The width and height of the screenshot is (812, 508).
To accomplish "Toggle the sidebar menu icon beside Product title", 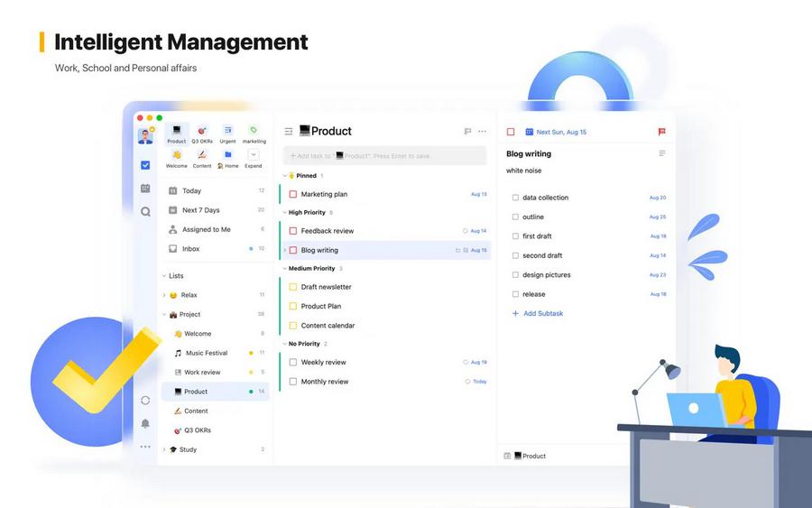I will (x=289, y=132).
